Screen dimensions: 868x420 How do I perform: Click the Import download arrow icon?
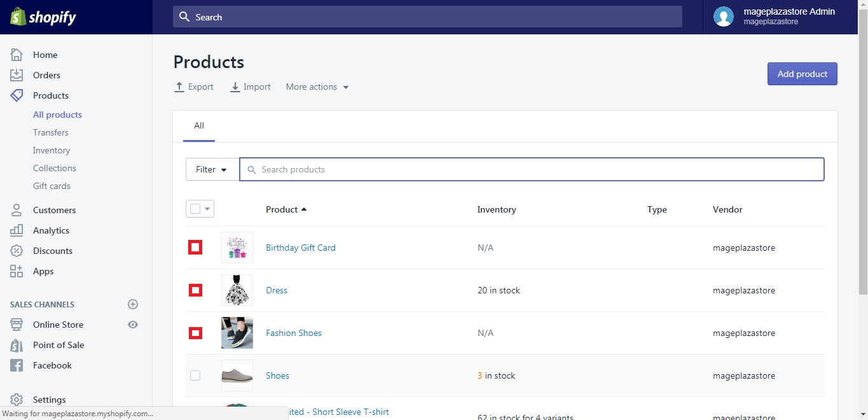[235, 87]
